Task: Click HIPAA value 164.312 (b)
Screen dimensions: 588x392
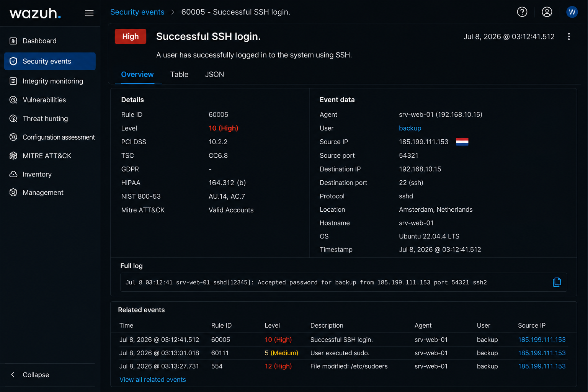Action: (x=227, y=183)
